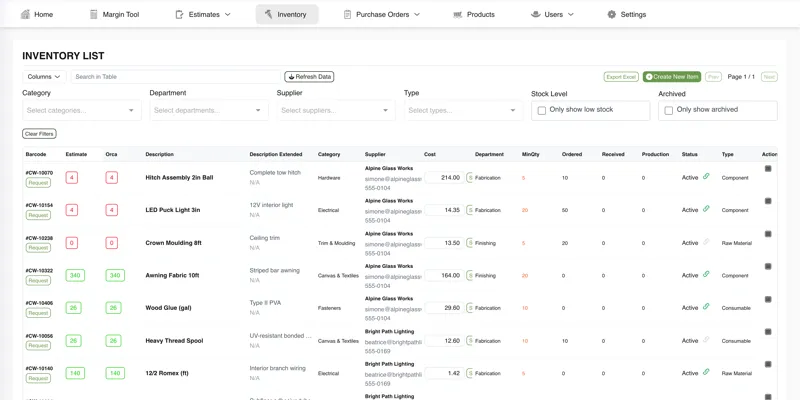Click Wood Glue (gal) description

(168, 308)
